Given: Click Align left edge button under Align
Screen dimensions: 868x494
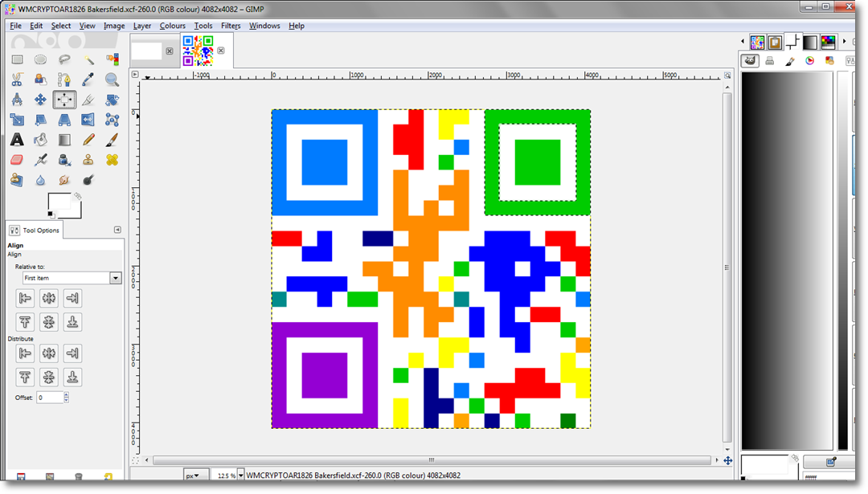Looking at the screenshot, I should [x=25, y=298].
